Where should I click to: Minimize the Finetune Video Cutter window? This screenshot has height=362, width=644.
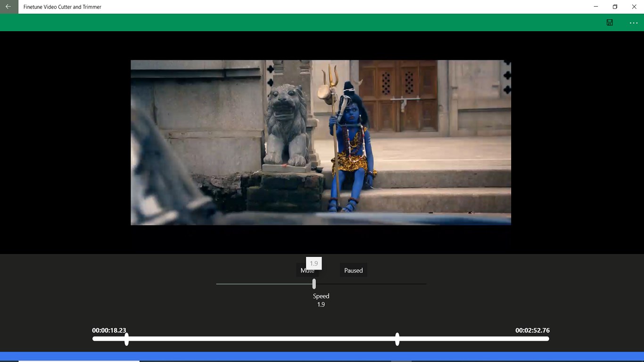click(x=596, y=7)
